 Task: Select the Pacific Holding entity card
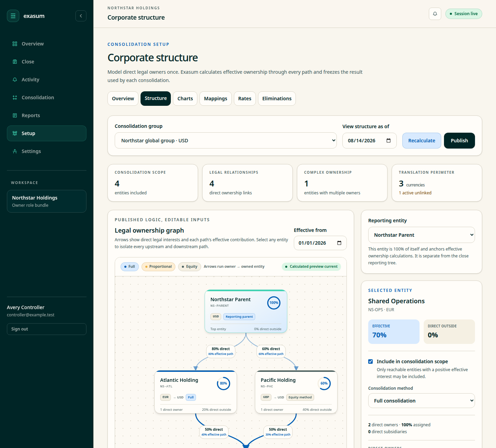click(x=296, y=392)
